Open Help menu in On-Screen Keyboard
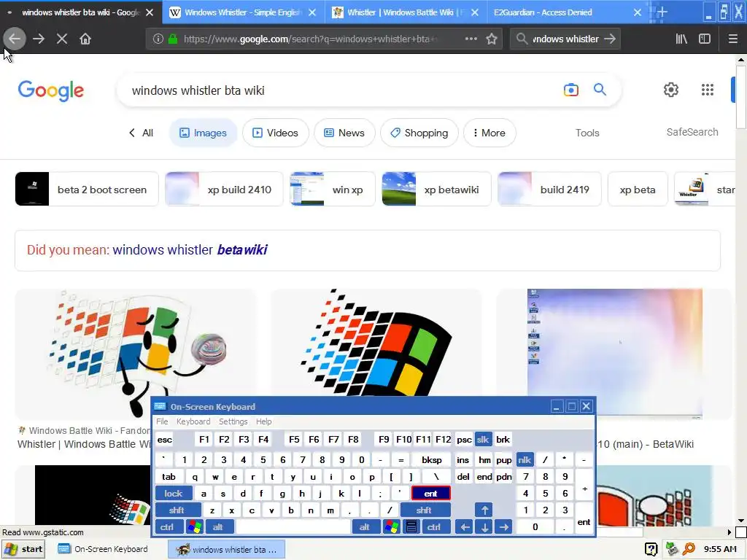 point(263,421)
